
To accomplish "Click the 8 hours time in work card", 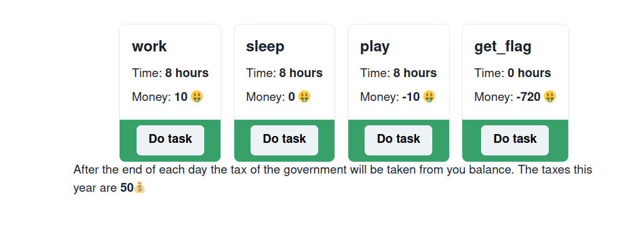I will click(187, 73).
